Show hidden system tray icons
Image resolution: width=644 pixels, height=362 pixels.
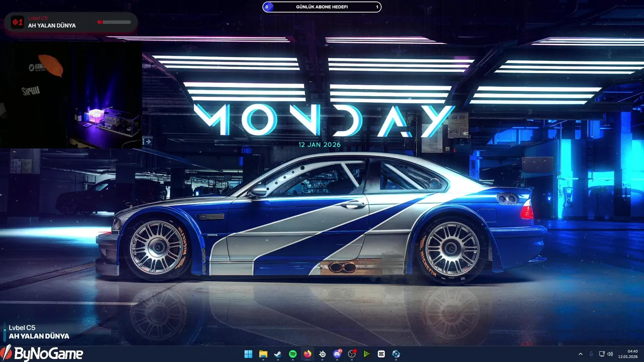580,354
